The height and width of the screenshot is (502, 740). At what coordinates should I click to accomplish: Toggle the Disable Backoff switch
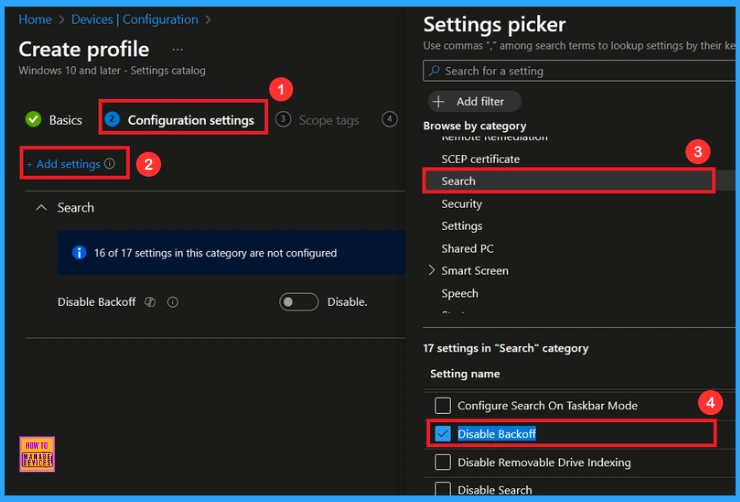pyautogui.click(x=299, y=302)
